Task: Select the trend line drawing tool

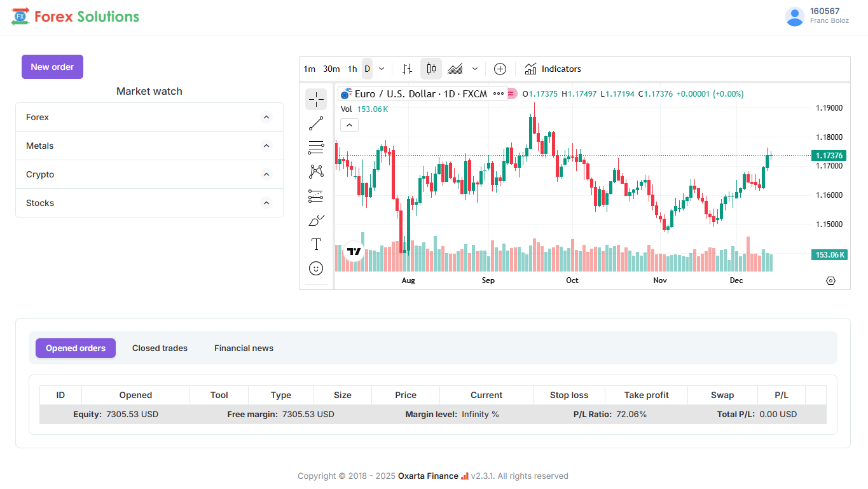Action: click(x=316, y=123)
